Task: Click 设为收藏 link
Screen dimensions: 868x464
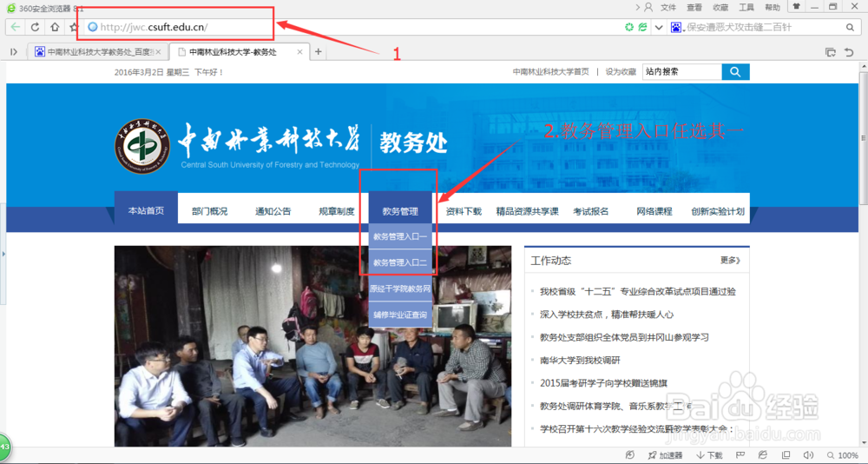Action: [621, 71]
